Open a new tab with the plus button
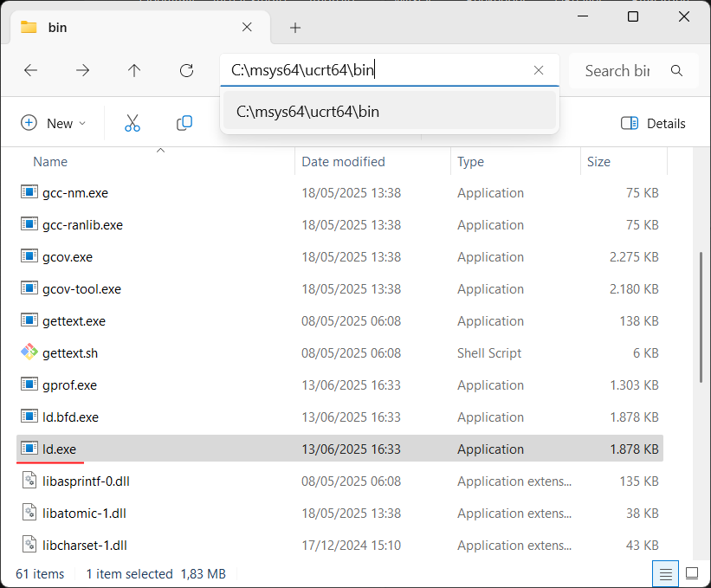This screenshot has height=588, width=711. coord(294,28)
